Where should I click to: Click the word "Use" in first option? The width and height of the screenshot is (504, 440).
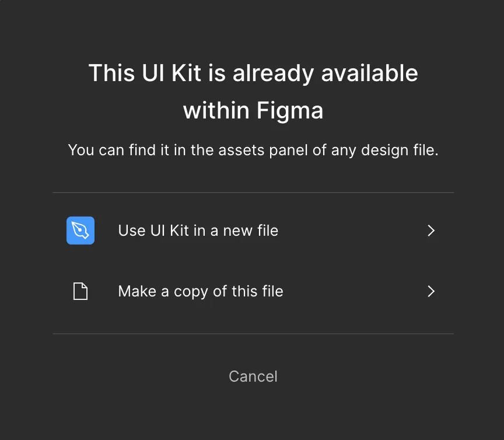(132, 231)
